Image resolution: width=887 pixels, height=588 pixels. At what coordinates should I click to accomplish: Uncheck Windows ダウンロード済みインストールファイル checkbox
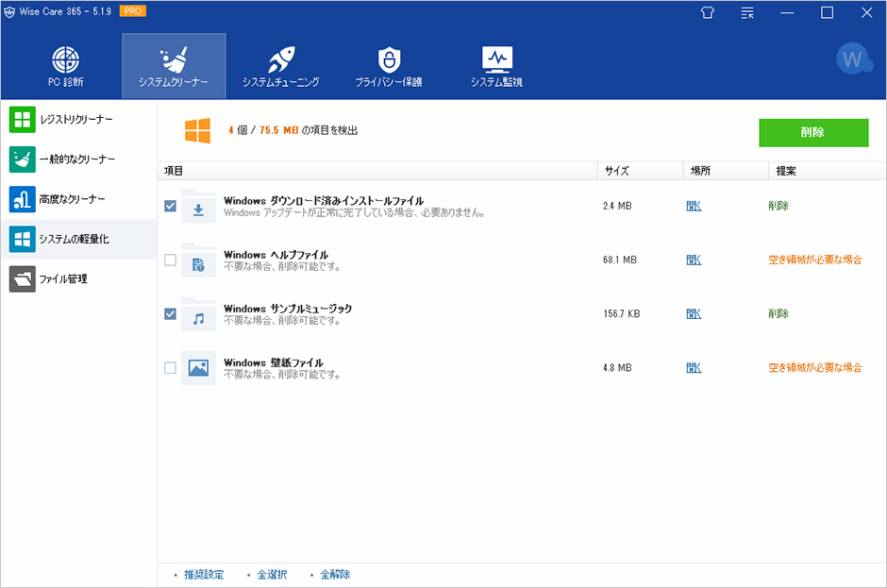tap(170, 206)
